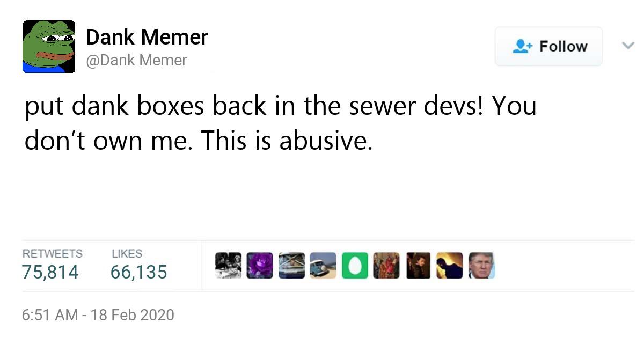
Task: View the 66,135 likes count
Action: [138, 272]
